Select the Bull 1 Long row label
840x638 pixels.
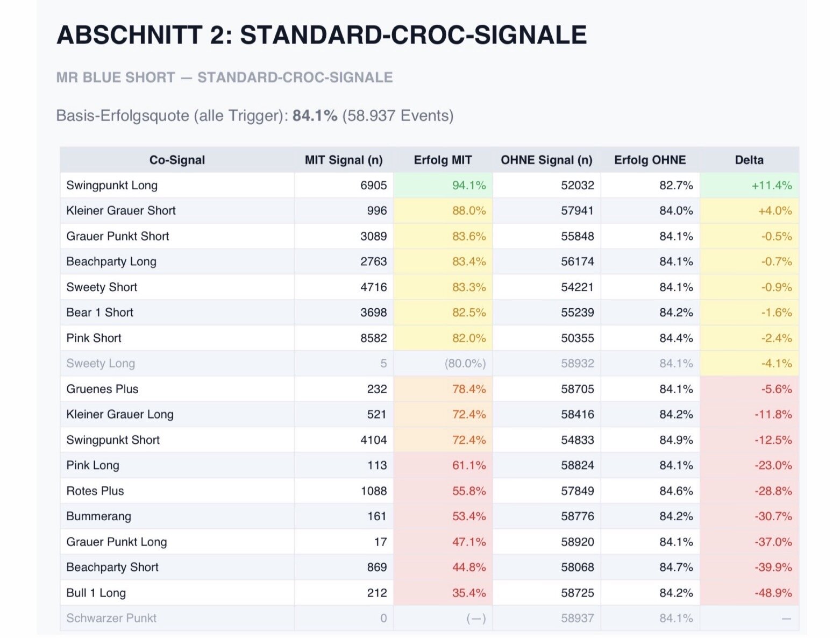coord(96,593)
